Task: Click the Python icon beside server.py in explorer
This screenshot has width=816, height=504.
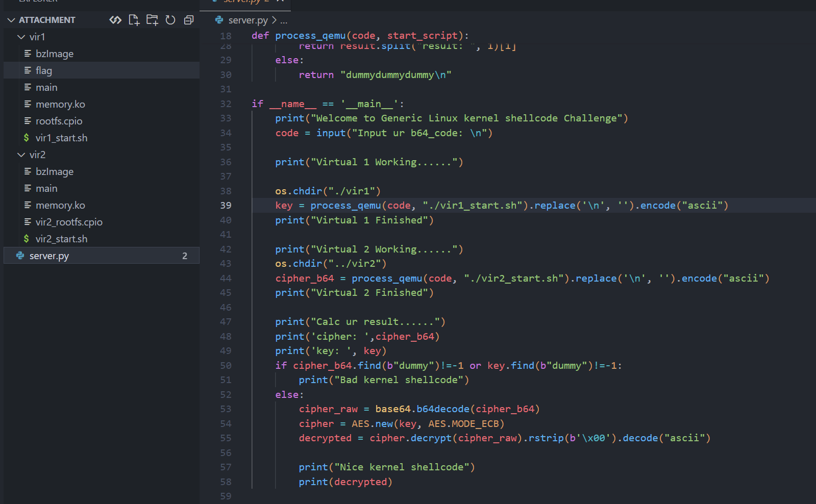Action: (20, 256)
